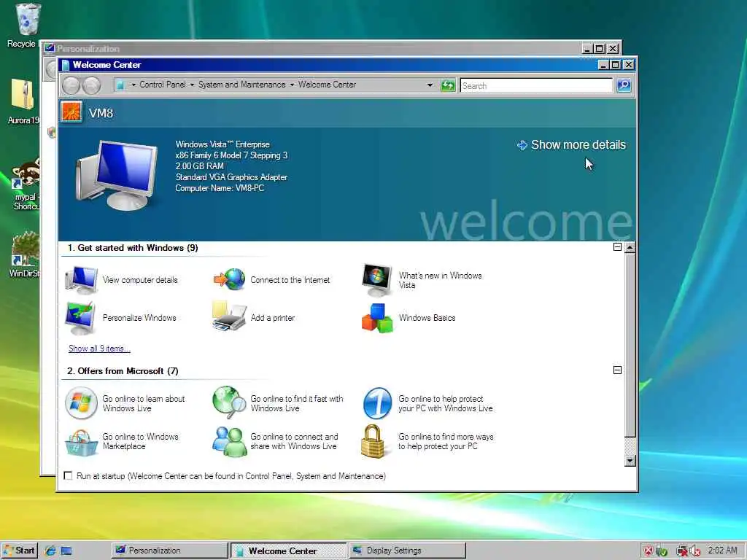Click the Welcome Center vertical scrollbar thumb
The width and height of the screenshot is (747, 560).
coord(630,345)
